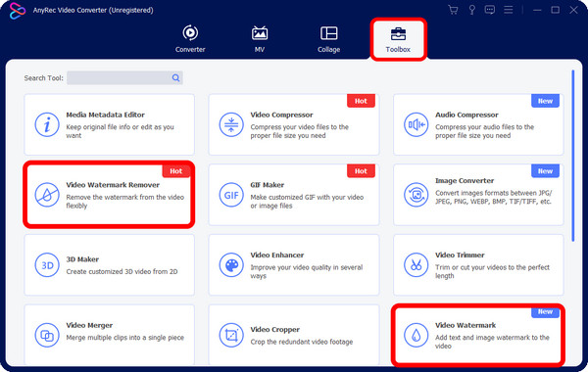Click the Video Trimmer scissors icon
This screenshot has height=372, width=588.
[x=416, y=265]
